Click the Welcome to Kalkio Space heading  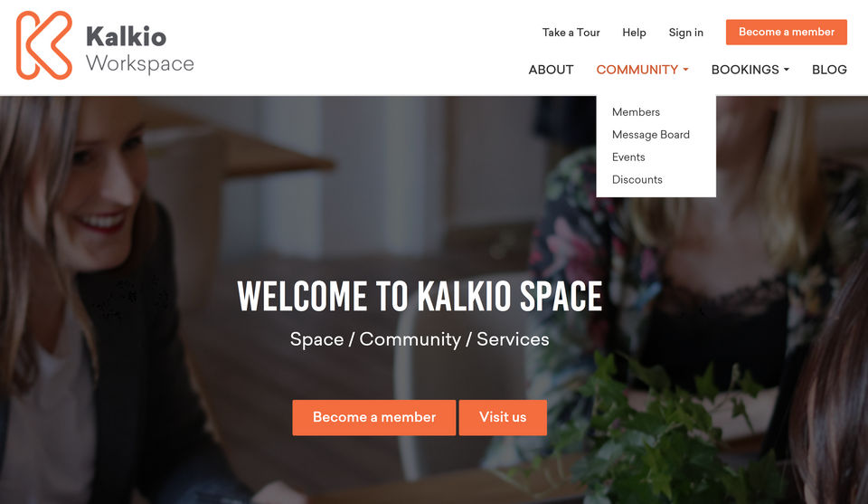click(420, 296)
